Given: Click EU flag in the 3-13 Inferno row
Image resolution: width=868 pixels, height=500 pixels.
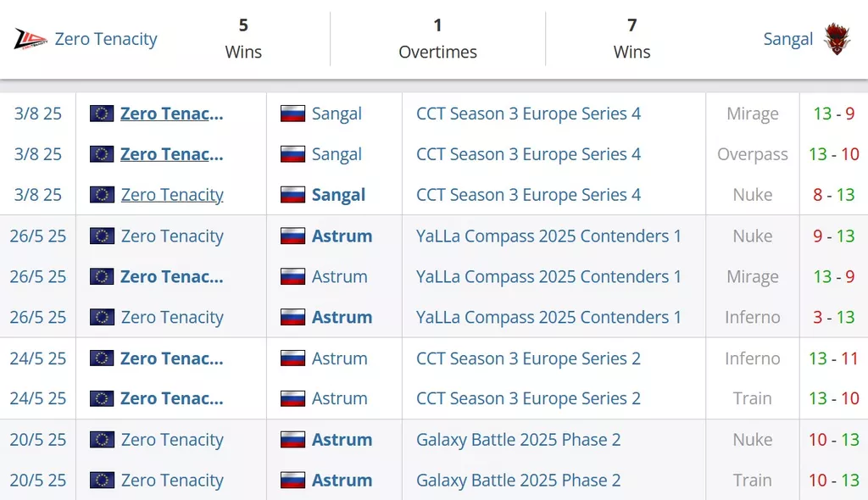Looking at the screenshot, I should (x=102, y=317).
